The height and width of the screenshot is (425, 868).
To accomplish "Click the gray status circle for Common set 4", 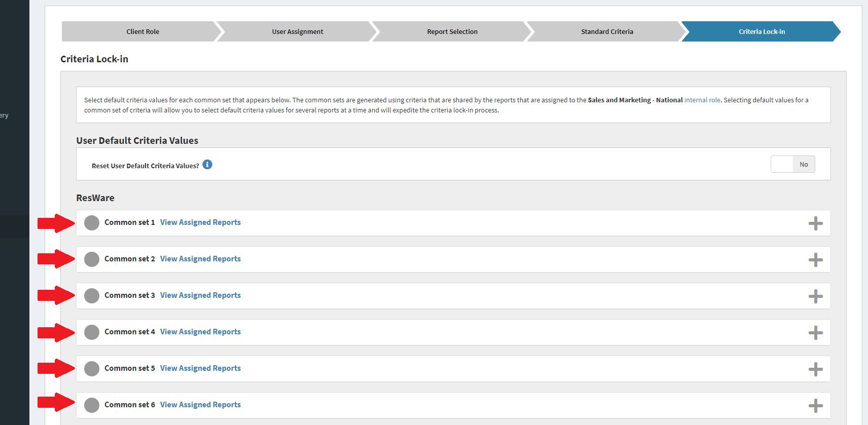I will point(92,332).
